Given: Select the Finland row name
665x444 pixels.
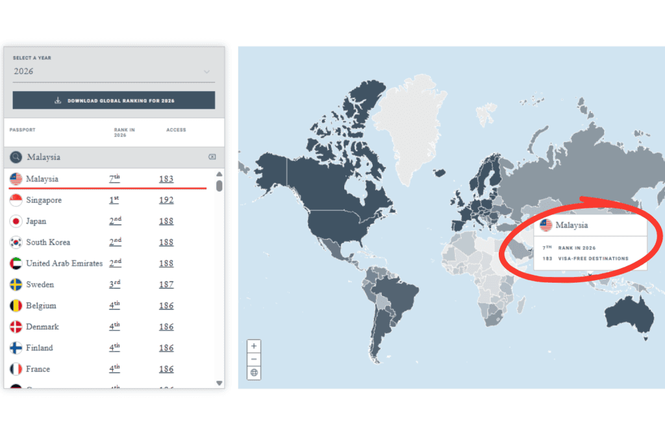Looking at the screenshot, I should point(39,348).
